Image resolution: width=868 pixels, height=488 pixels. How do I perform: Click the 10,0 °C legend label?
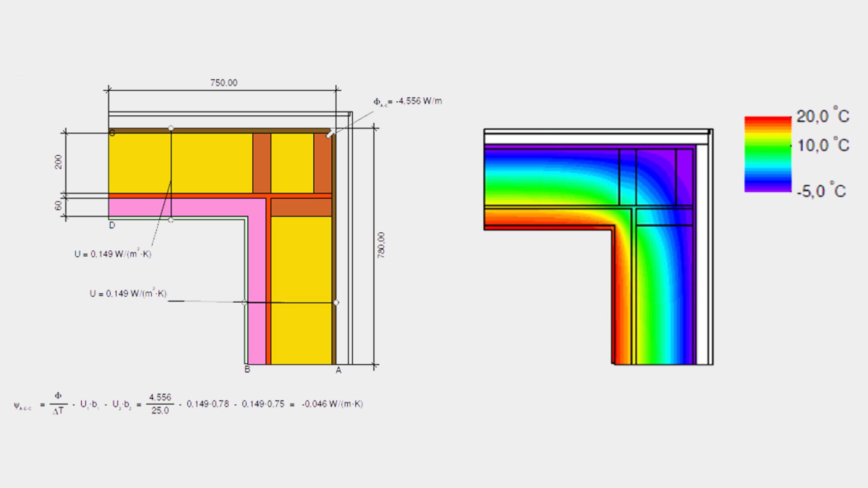[x=823, y=145]
